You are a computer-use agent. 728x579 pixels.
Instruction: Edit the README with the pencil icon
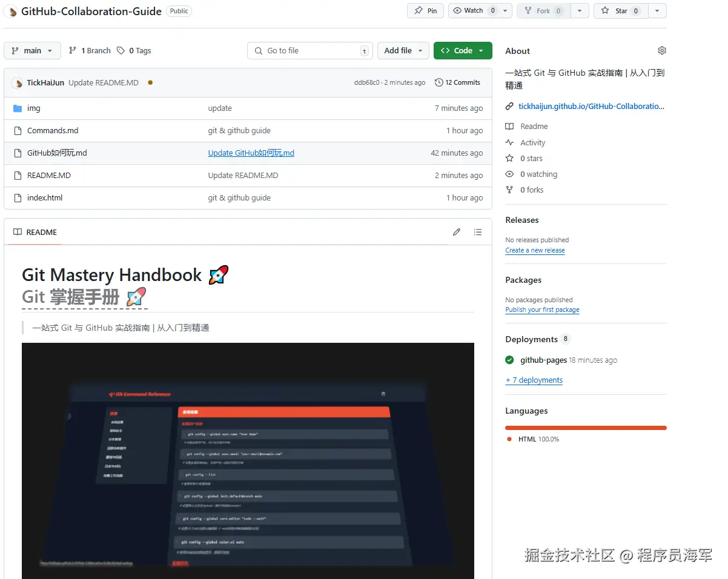point(456,232)
